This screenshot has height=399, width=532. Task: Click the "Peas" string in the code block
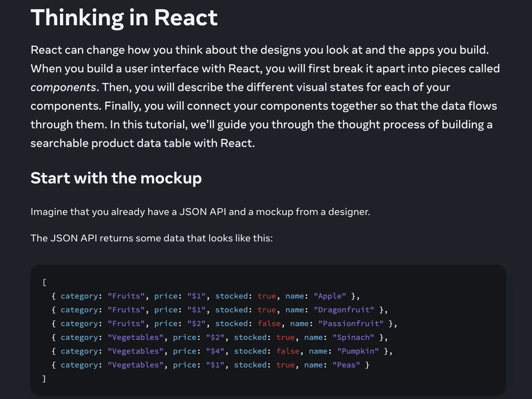tap(346, 365)
